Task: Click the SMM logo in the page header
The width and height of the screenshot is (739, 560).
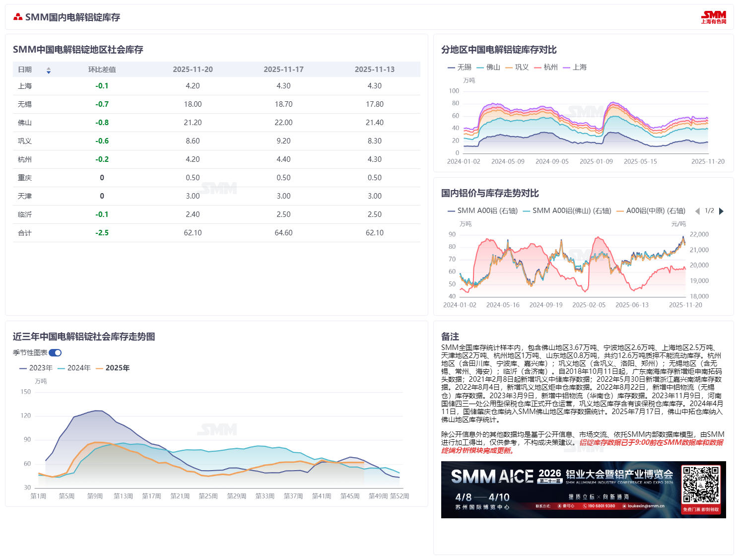Action: pyautogui.click(x=18, y=16)
